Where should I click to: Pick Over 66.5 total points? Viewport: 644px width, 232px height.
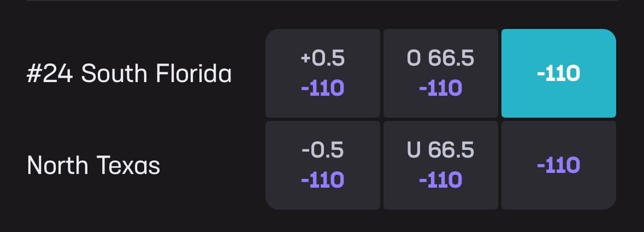(440, 73)
